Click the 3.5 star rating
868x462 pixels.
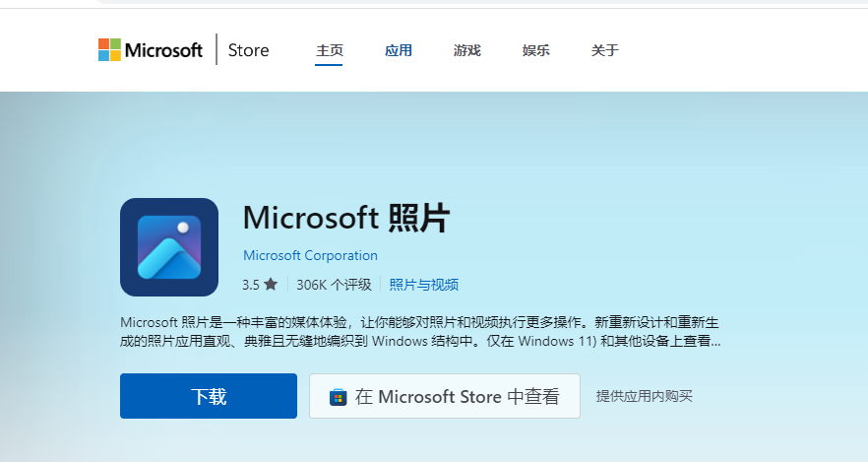click(260, 285)
